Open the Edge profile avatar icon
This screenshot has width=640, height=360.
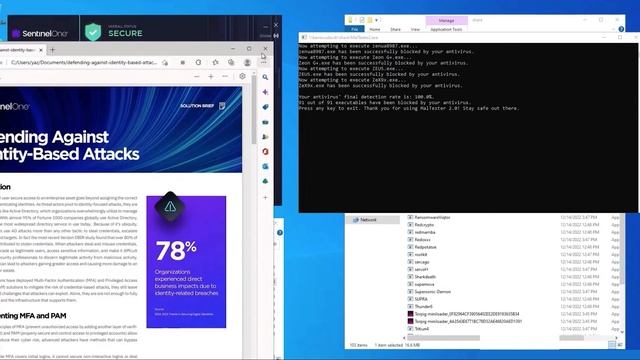pyautogui.click(x=247, y=62)
